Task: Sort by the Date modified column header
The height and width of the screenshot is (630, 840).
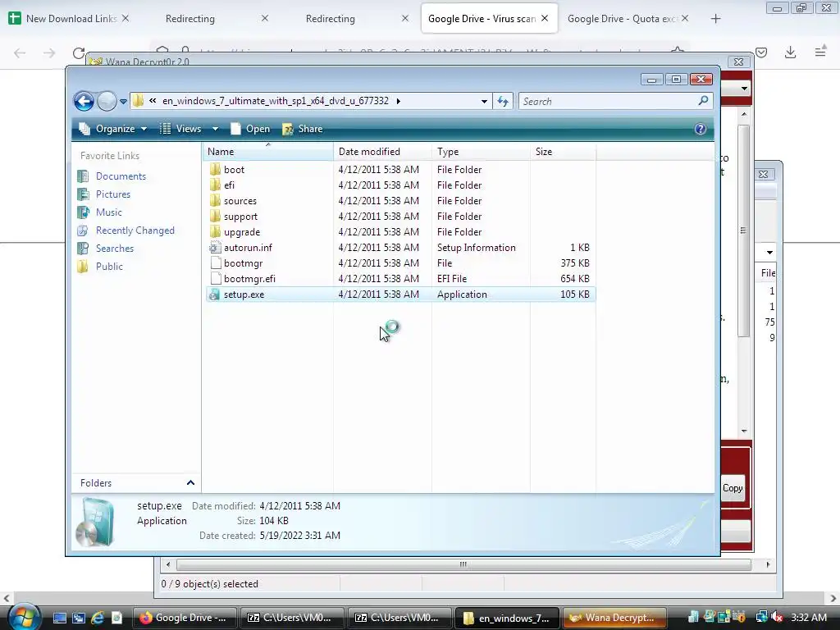Action: [382, 152]
